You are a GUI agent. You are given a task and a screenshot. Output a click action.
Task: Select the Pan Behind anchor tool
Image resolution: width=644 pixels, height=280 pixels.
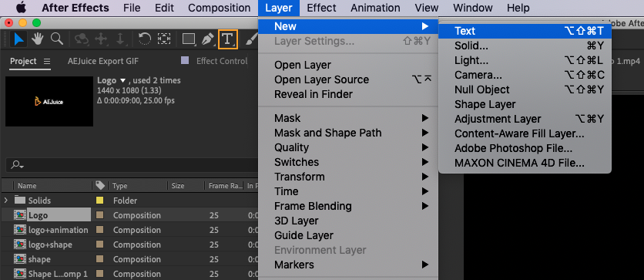(x=164, y=39)
